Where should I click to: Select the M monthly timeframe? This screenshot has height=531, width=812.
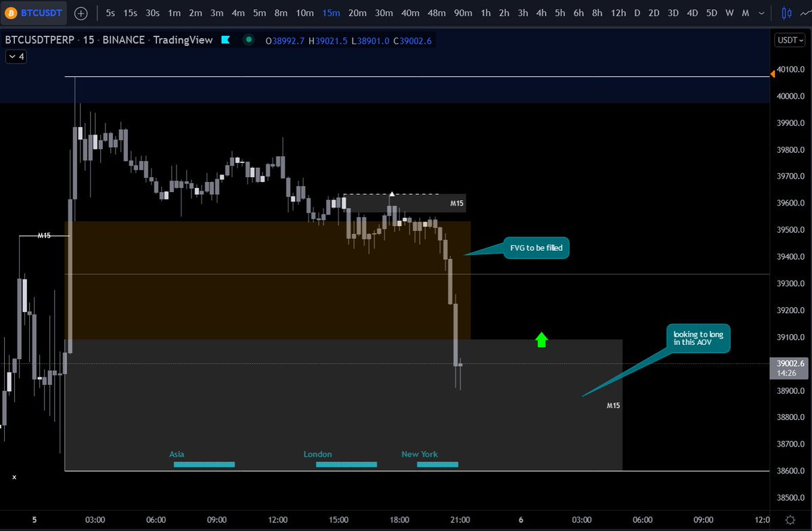point(745,13)
